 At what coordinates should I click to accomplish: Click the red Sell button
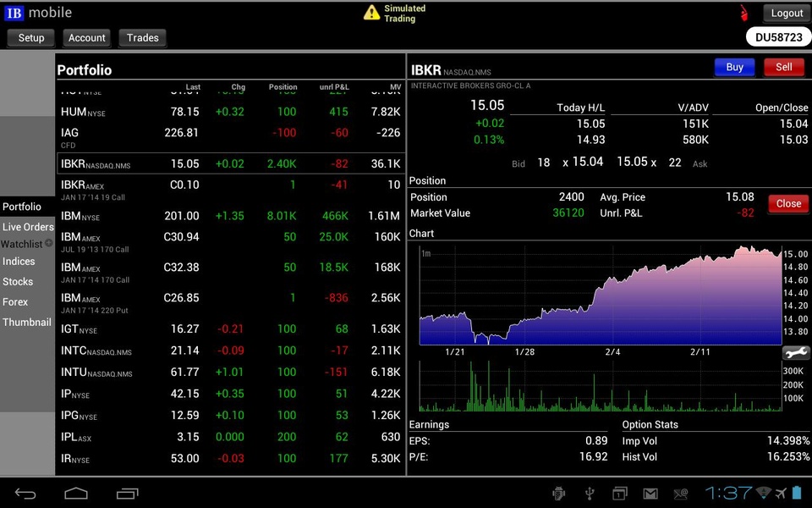click(x=784, y=67)
